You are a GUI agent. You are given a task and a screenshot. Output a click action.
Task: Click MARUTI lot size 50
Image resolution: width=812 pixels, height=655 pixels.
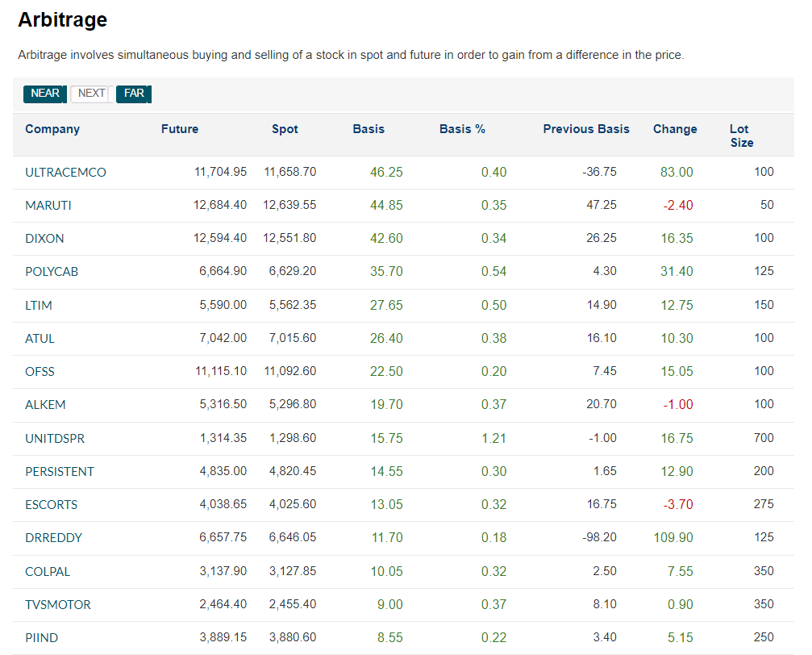click(x=767, y=205)
